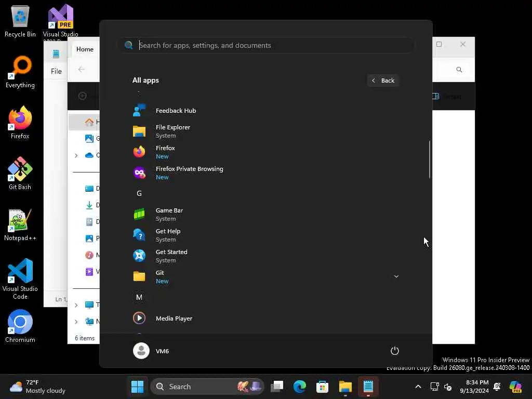Open the Chromium desktop shortcut
Image resolution: width=532 pixels, height=399 pixels.
[x=20, y=326]
